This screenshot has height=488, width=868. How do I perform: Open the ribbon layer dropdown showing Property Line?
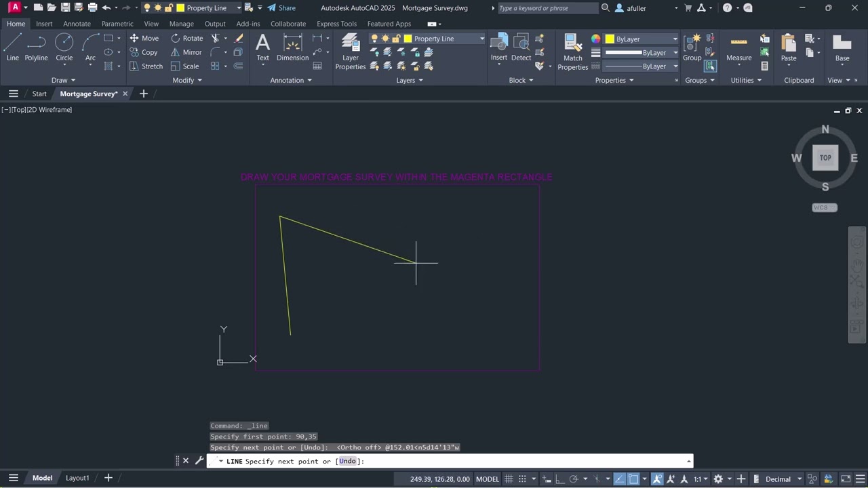(x=428, y=39)
